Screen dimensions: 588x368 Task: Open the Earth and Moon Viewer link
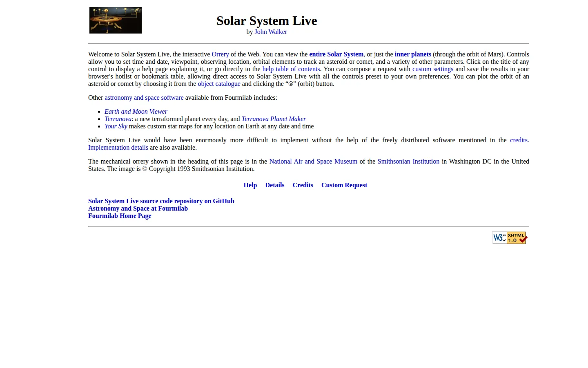136,112
